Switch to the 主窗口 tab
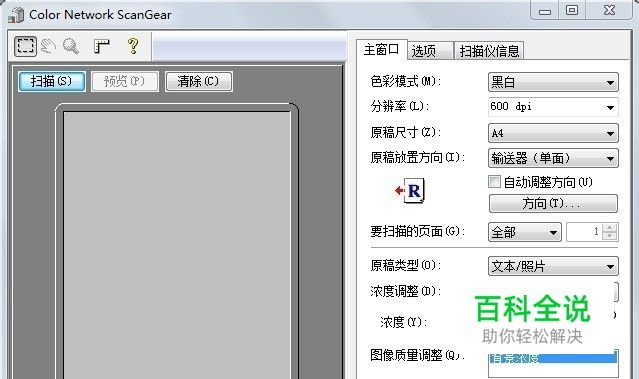The height and width of the screenshot is (379, 639). (x=381, y=50)
